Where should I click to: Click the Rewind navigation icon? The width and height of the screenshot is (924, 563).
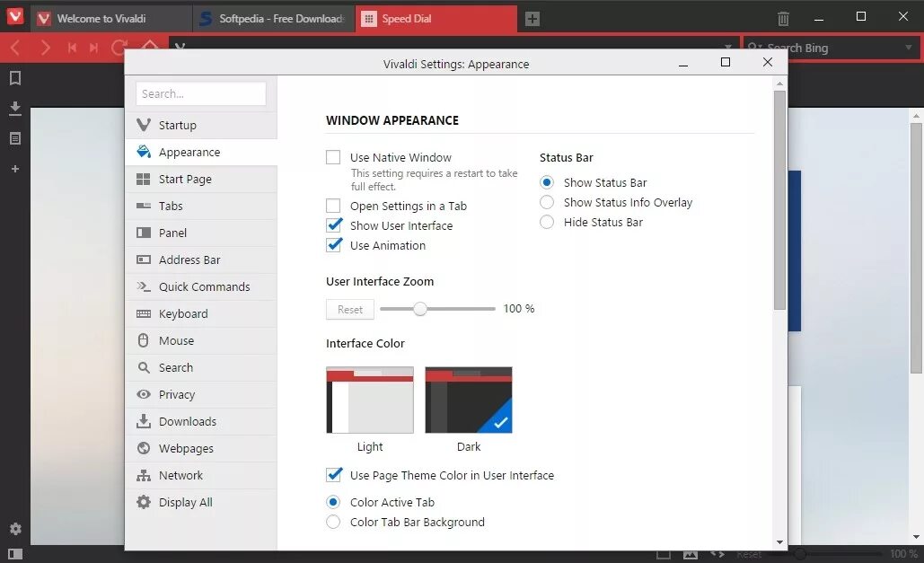(x=72, y=48)
